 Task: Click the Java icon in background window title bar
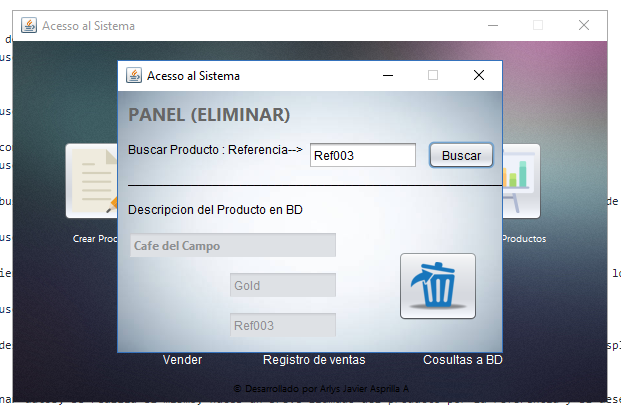pyautogui.click(x=29, y=25)
